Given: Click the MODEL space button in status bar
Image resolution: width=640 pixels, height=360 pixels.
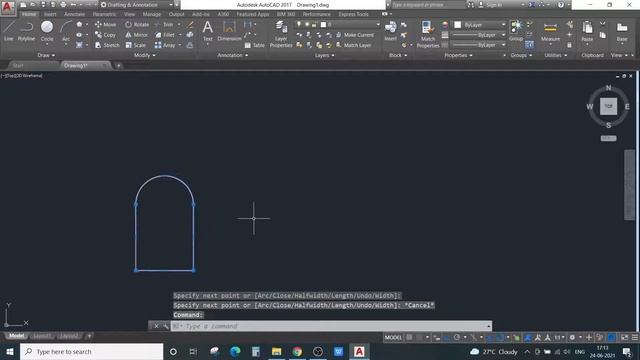Looking at the screenshot, I should [x=393, y=338].
